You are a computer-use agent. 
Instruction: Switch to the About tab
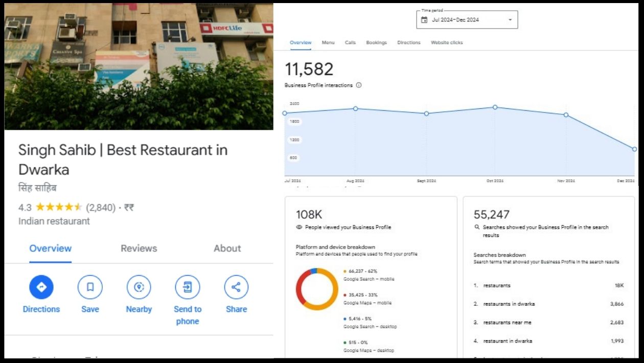[227, 249]
